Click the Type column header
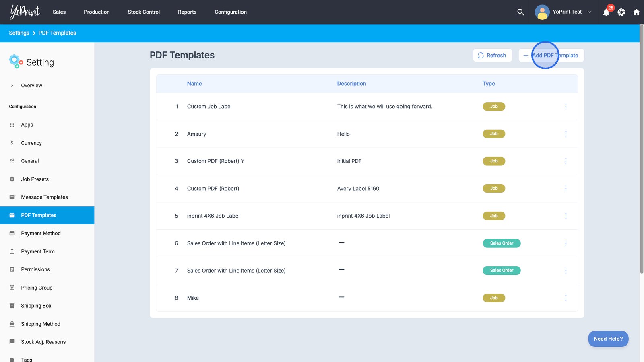Viewport: 644px width, 362px height. click(x=489, y=84)
